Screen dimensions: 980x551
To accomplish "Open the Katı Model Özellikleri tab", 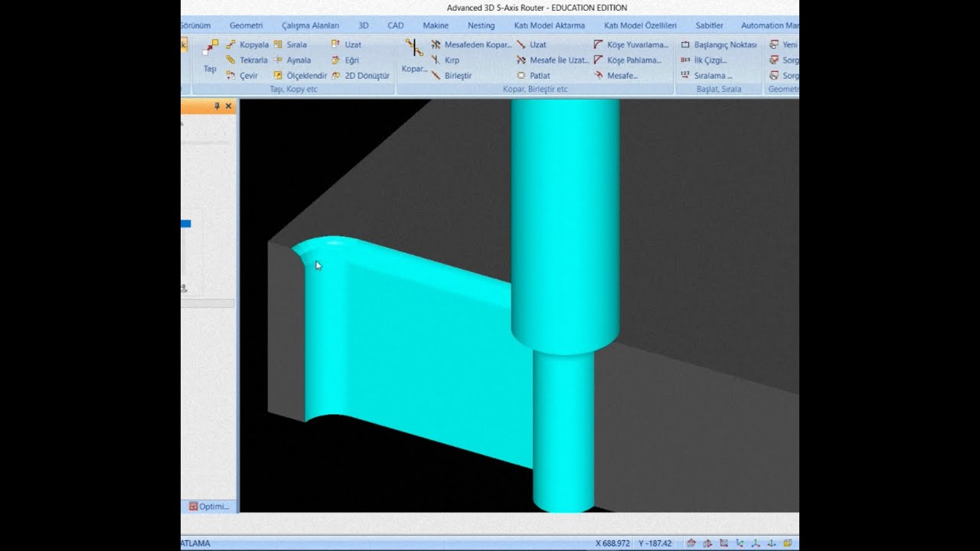I will [640, 25].
